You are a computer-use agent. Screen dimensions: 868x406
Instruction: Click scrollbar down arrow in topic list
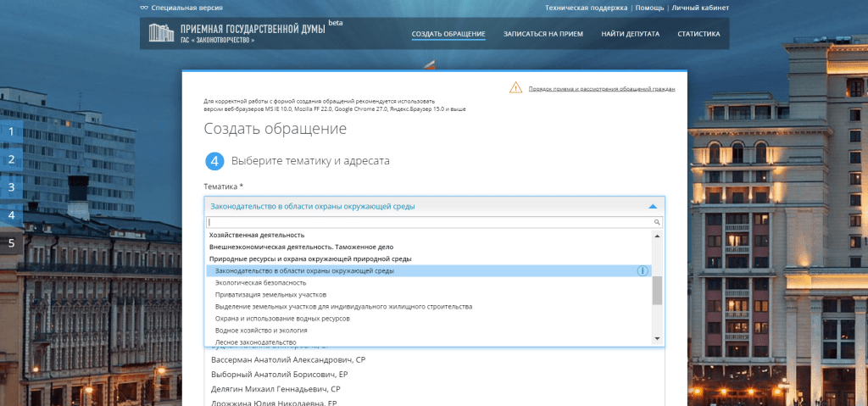click(x=657, y=339)
